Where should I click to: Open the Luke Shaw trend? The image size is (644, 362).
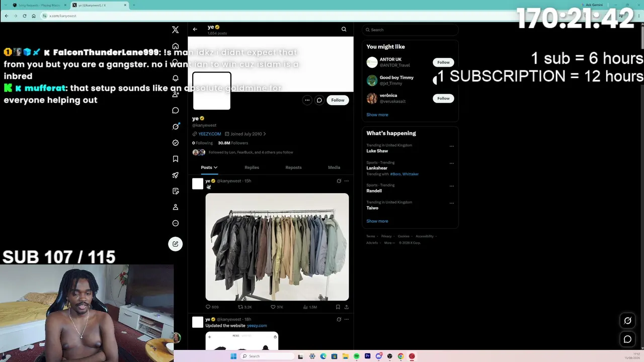click(x=377, y=151)
